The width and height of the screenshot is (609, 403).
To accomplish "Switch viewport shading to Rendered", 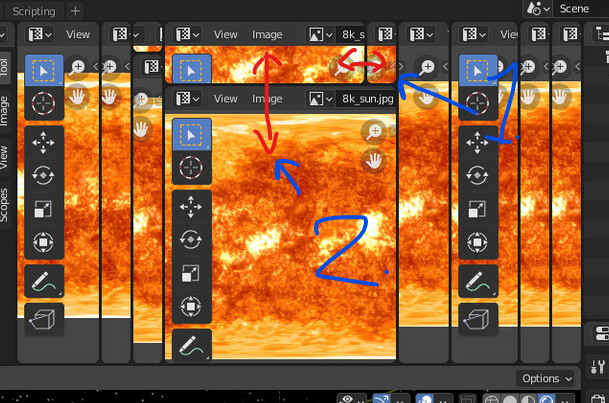I will pos(546,399).
